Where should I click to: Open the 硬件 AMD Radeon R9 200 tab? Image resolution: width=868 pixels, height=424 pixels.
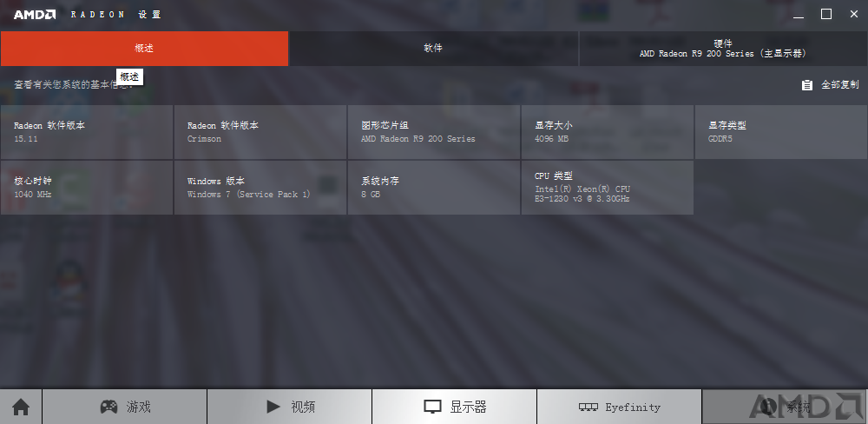(x=723, y=48)
